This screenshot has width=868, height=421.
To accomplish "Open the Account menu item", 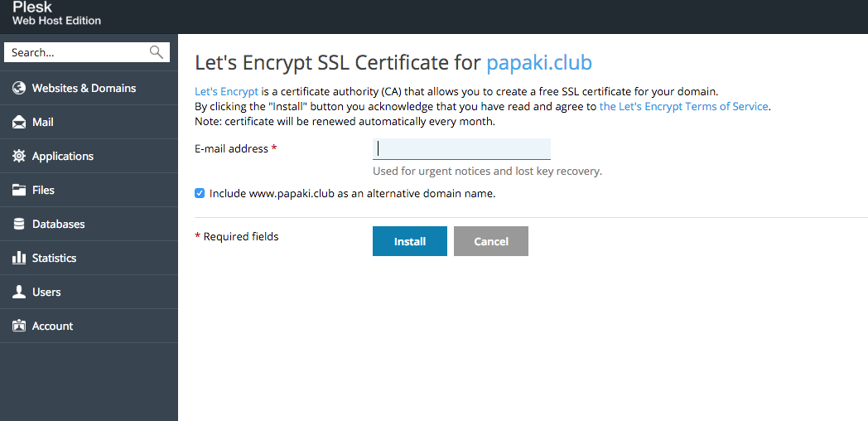I will coord(89,326).
